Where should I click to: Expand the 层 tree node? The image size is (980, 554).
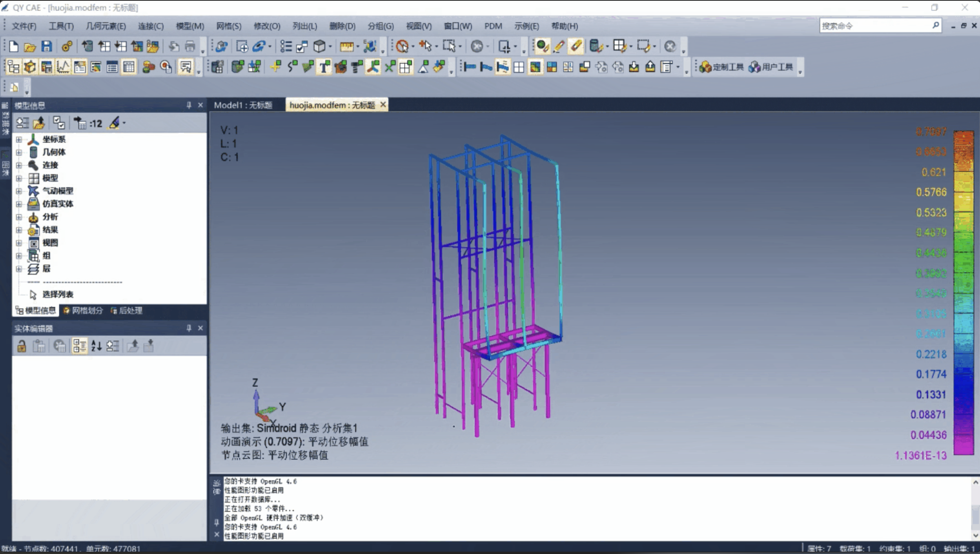(x=19, y=269)
